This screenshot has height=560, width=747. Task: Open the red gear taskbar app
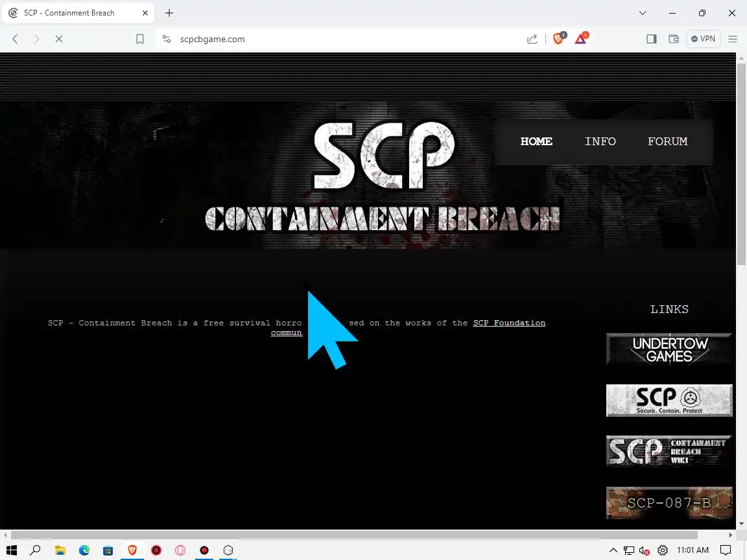point(156,550)
